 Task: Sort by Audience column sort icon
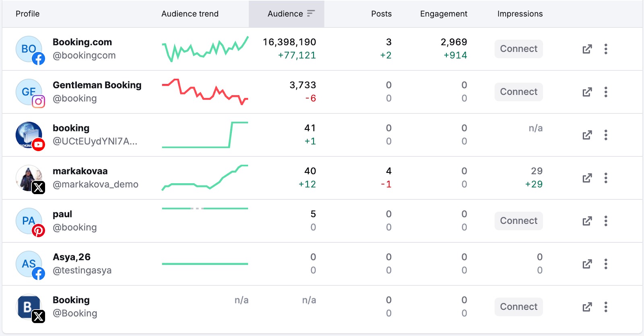(x=310, y=14)
